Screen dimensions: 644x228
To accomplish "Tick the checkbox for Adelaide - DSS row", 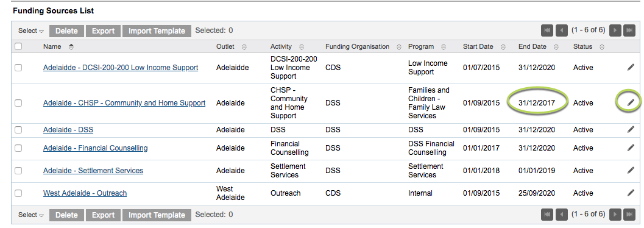I will (18, 130).
